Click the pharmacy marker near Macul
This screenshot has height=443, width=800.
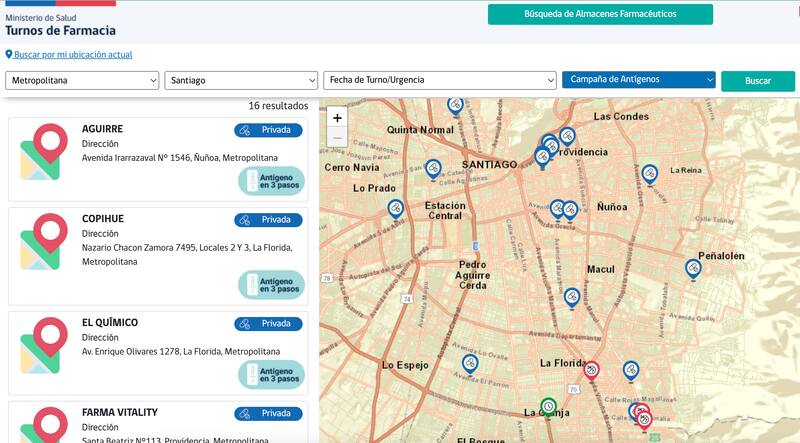tap(571, 297)
